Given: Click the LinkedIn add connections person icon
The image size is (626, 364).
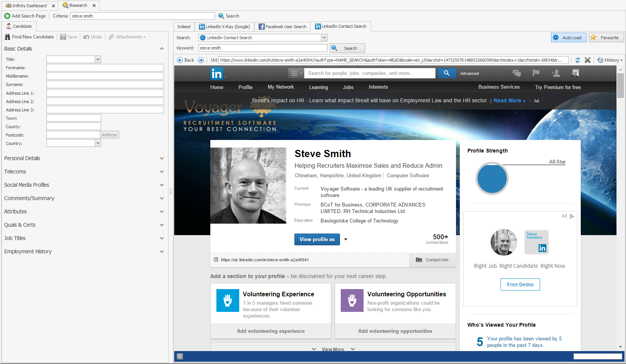Looking at the screenshot, I should coord(556,73).
